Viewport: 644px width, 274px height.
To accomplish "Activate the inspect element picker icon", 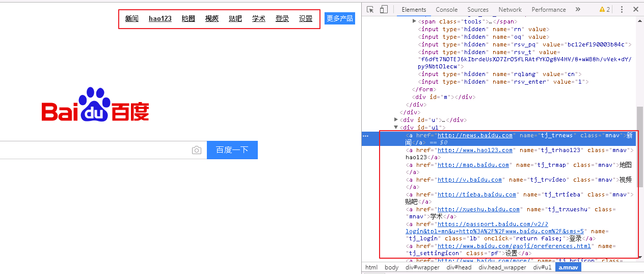I will pos(370,9).
